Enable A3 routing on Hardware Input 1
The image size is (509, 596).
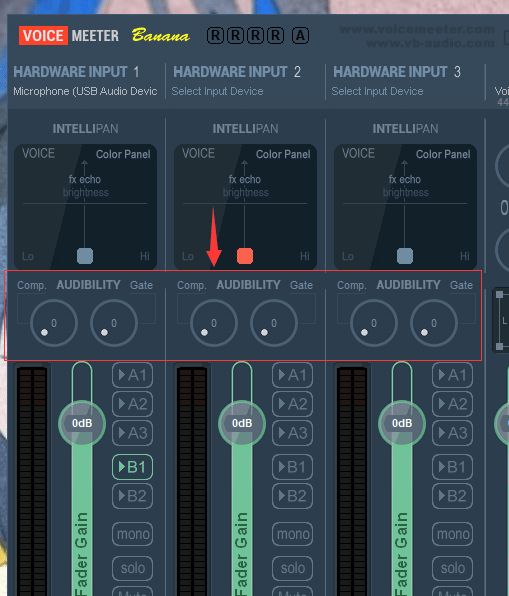point(132,433)
